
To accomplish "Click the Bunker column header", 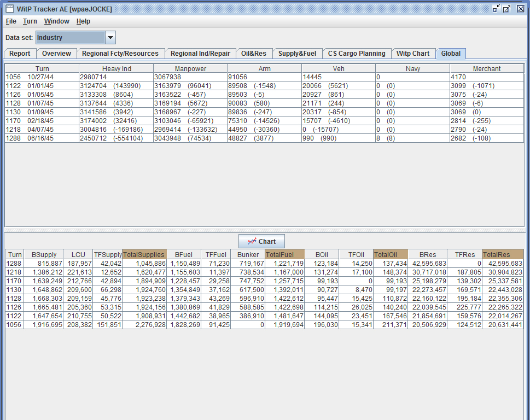I will pos(248,254).
